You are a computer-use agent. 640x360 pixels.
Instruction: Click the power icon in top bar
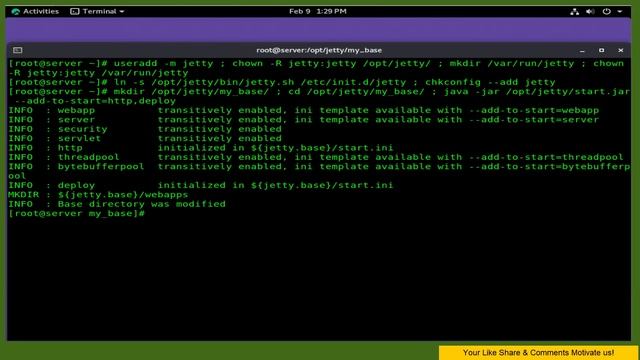pyautogui.click(x=607, y=11)
